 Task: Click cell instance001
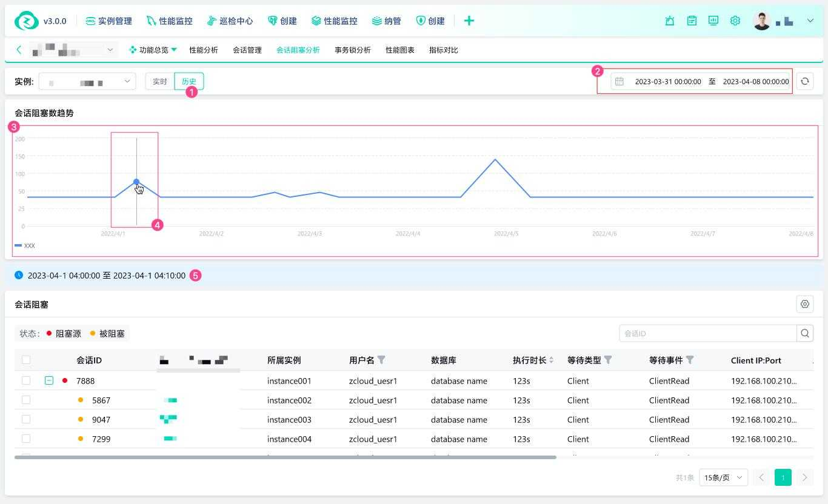click(289, 381)
